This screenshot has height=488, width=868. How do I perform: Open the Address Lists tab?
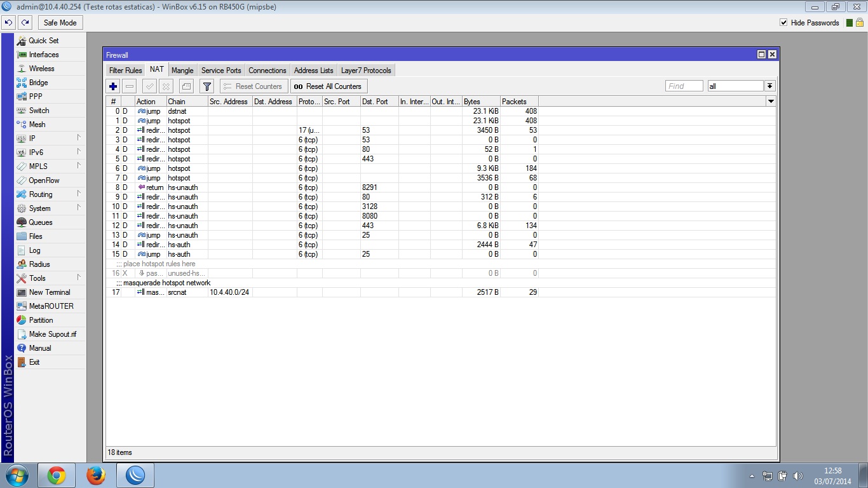[x=314, y=71]
